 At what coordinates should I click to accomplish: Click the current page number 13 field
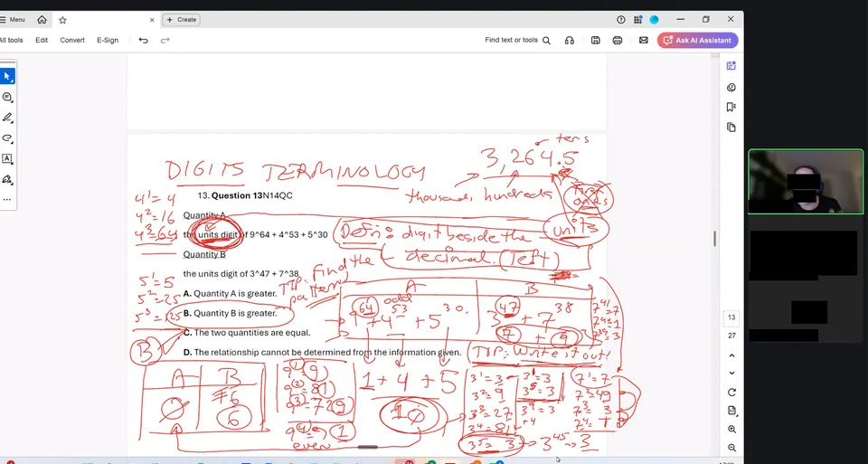pyautogui.click(x=731, y=317)
